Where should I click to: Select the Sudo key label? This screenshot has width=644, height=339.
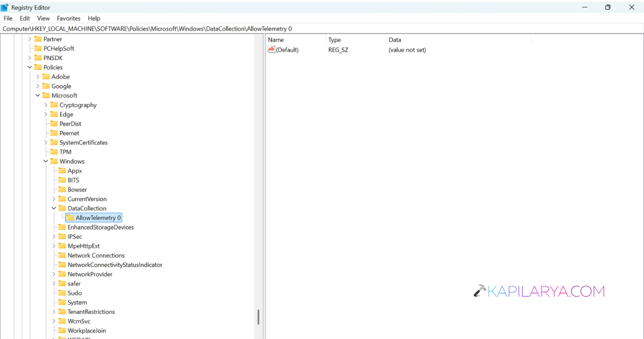[x=75, y=293]
